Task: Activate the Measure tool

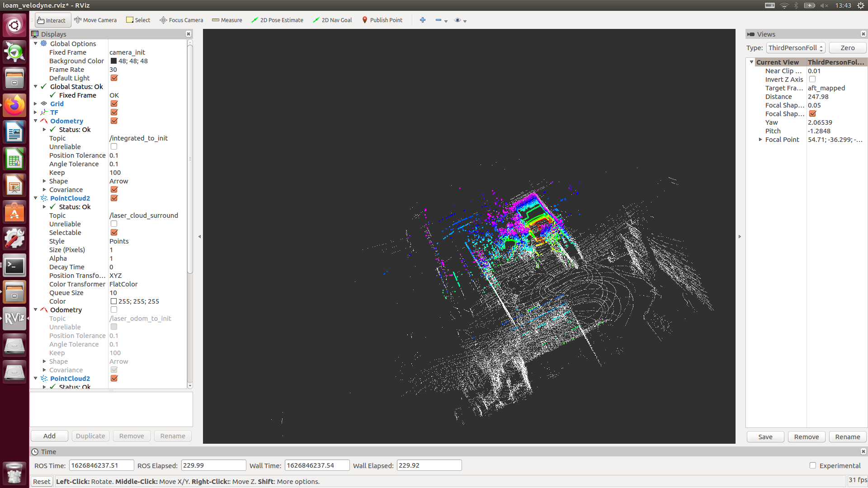Action: [x=227, y=20]
